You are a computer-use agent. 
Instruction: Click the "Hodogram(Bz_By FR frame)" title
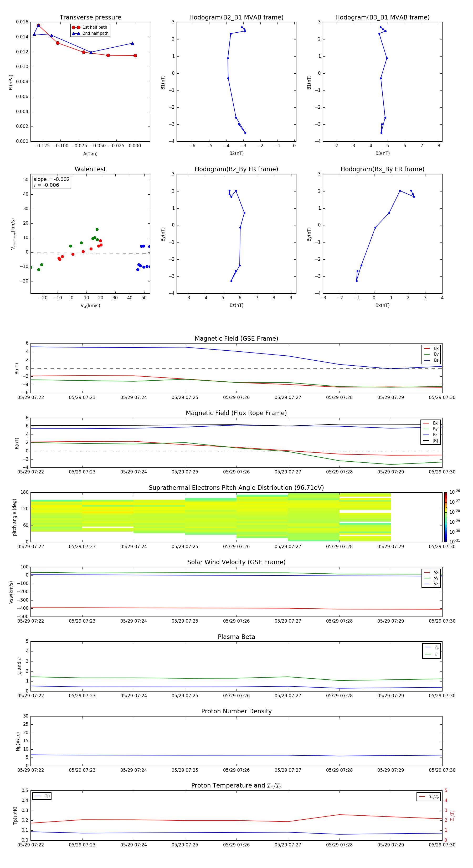click(x=236, y=169)
